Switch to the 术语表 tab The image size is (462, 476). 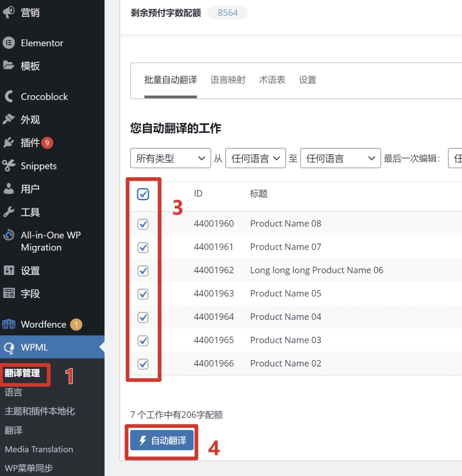coord(272,80)
